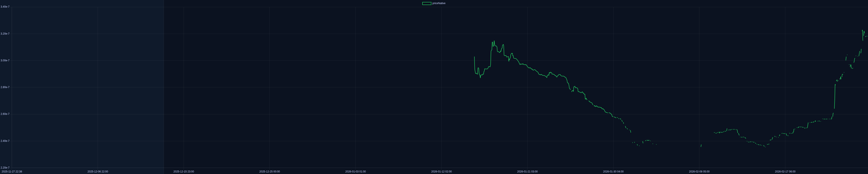Select the 2026-01-30 04:00 date label
The image size is (868, 174).
pyautogui.click(x=613, y=172)
